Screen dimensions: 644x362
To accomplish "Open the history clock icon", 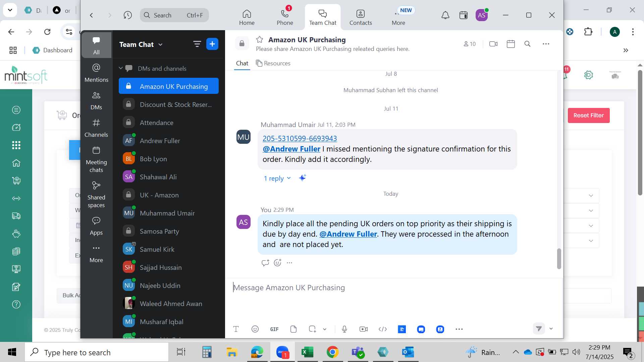I will coord(127,15).
